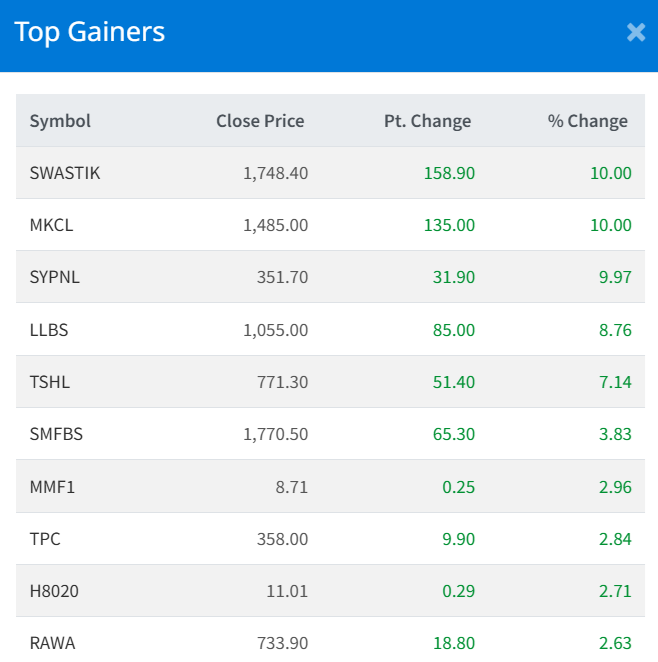Viewport: 658px width, 662px height.
Task: Sort by % Change column header
Action: coord(588,121)
